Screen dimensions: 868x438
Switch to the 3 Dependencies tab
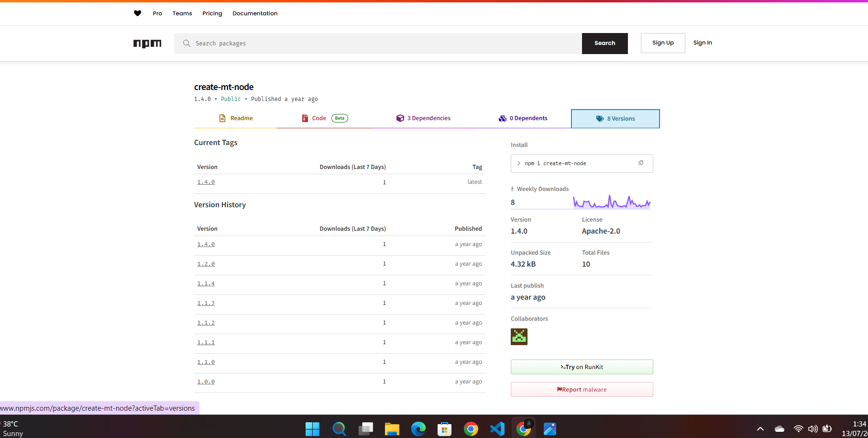point(423,118)
